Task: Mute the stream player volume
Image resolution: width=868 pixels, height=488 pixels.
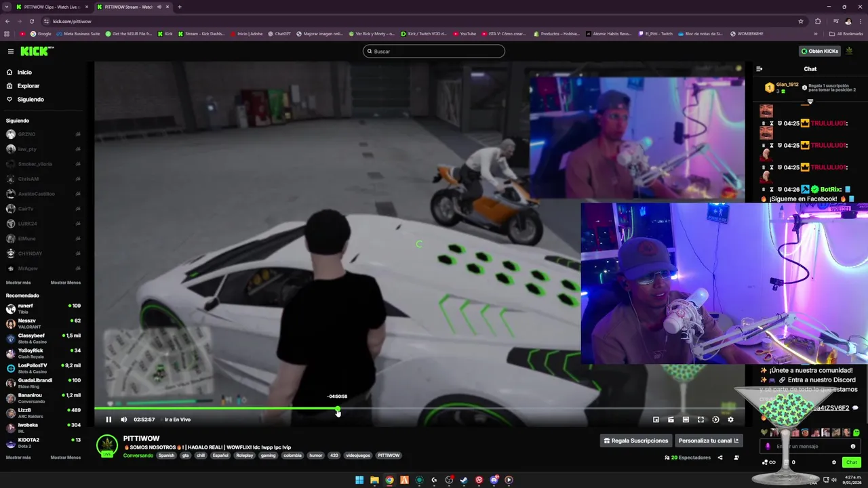Action: point(123,420)
